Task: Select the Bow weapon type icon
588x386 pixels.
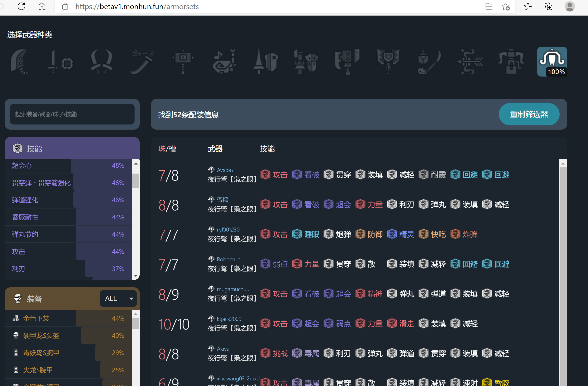Action: point(470,61)
